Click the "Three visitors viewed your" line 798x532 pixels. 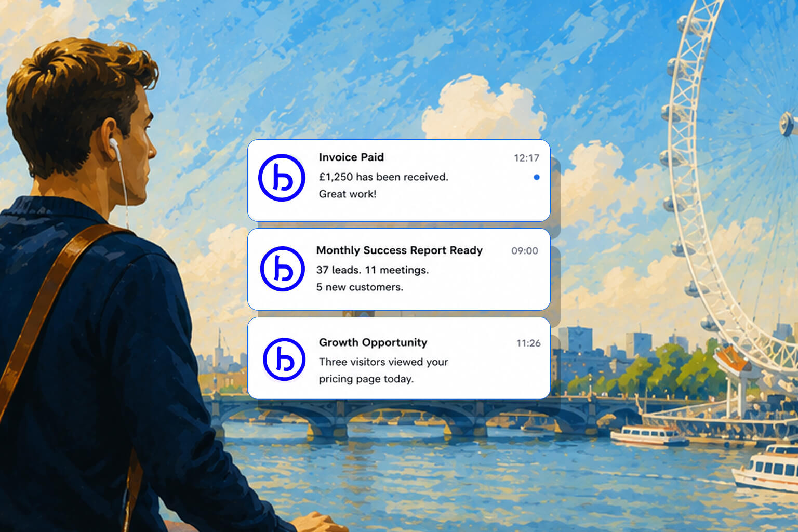point(383,362)
